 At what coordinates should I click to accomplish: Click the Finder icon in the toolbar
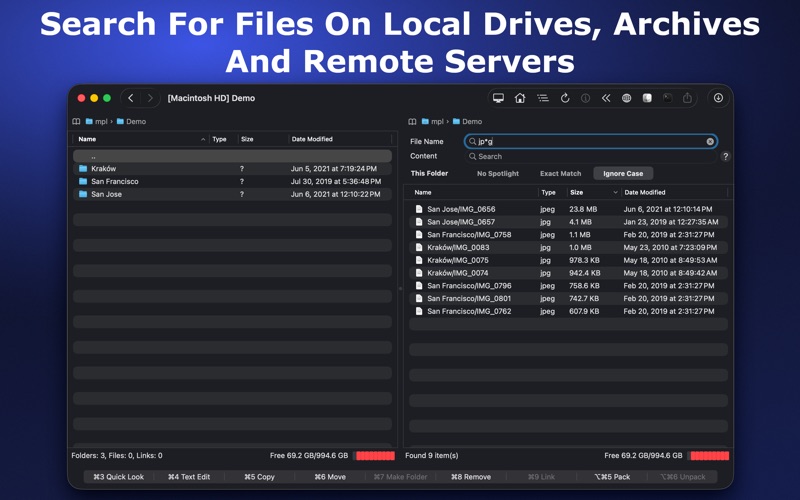click(647, 98)
